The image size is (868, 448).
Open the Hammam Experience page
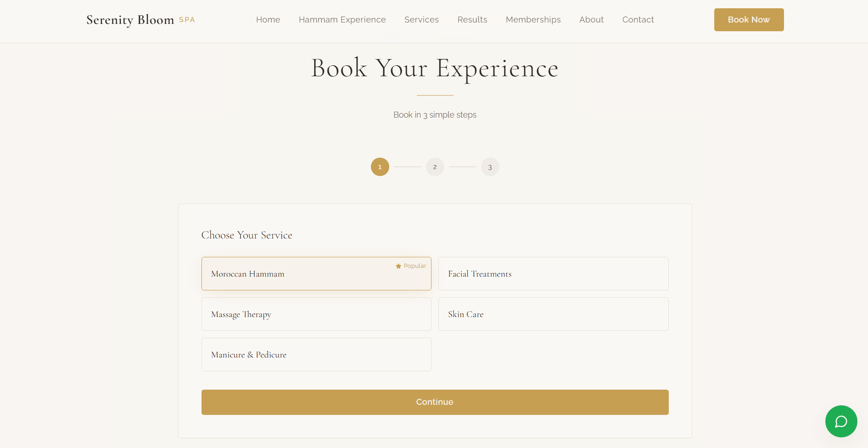tap(342, 20)
